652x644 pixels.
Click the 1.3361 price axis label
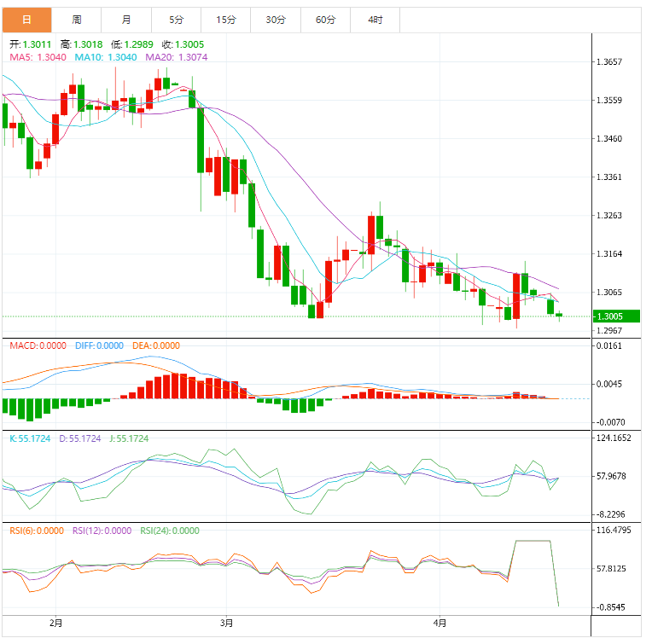pyautogui.click(x=609, y=177)
